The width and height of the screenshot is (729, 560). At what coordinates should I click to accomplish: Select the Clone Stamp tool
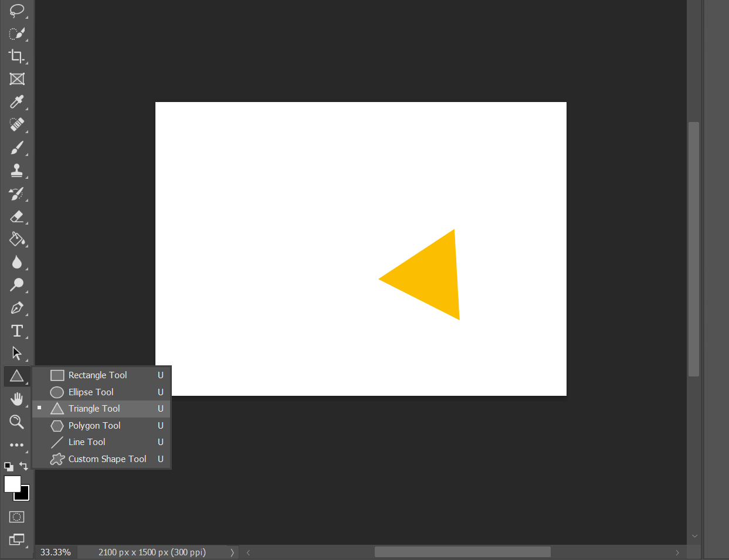coord(17,171)
